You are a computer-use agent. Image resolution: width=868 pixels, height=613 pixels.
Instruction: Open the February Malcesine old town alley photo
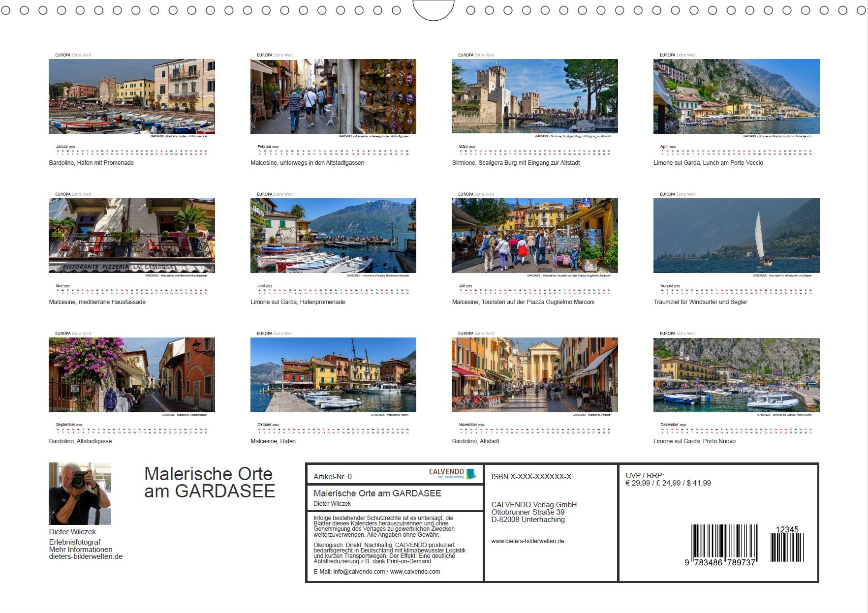point(333,96)
